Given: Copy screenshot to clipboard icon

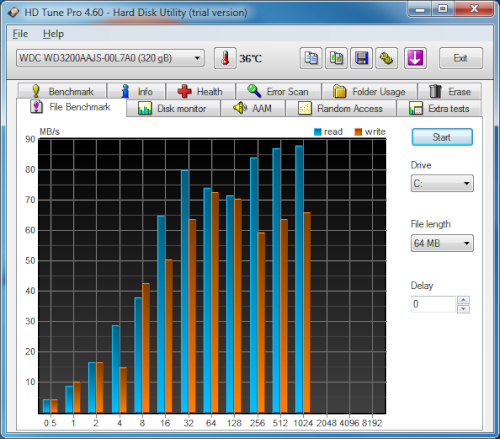Looking at the screenshot, I should [x=336, y=58].
